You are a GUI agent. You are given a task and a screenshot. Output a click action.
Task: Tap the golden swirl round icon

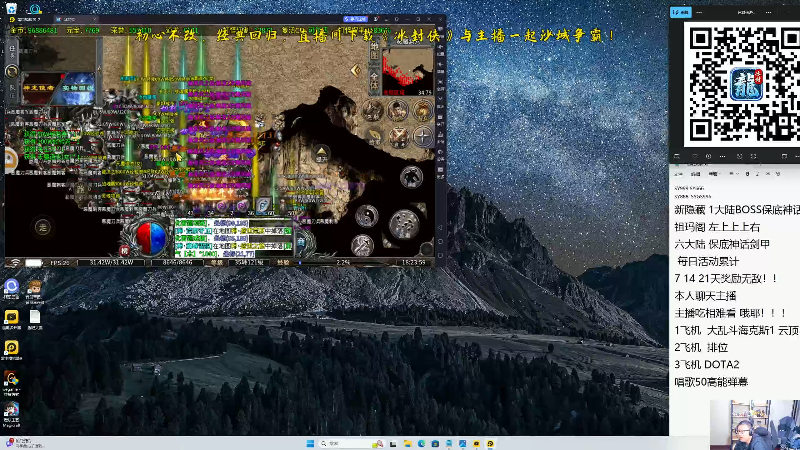pyautogui.click(x=422, y=111)
